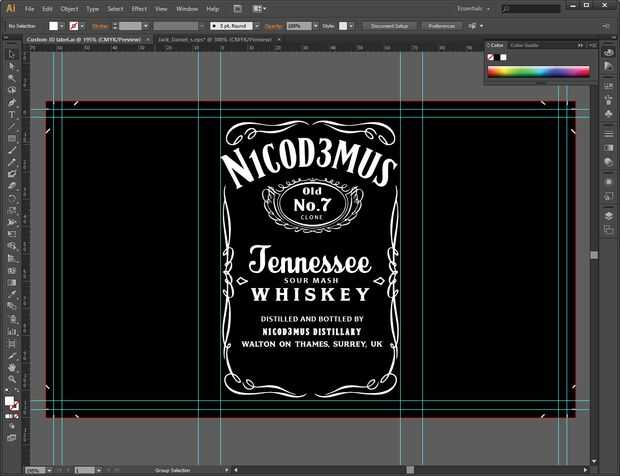This screenshot has height=476, width=620.
Task: Select the Gradient tool
Action: click(x=12, y=283)
